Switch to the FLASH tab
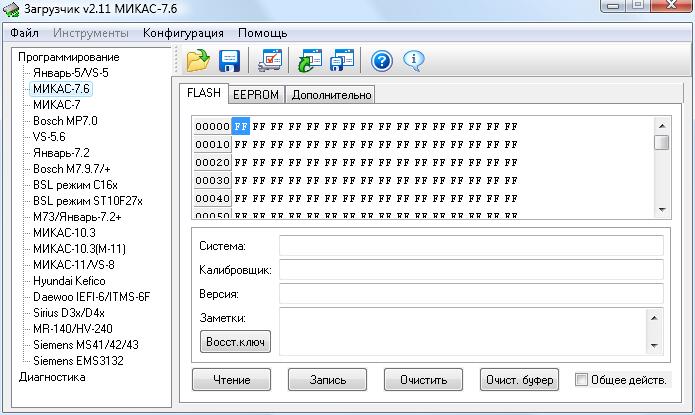 coord(204,93)
